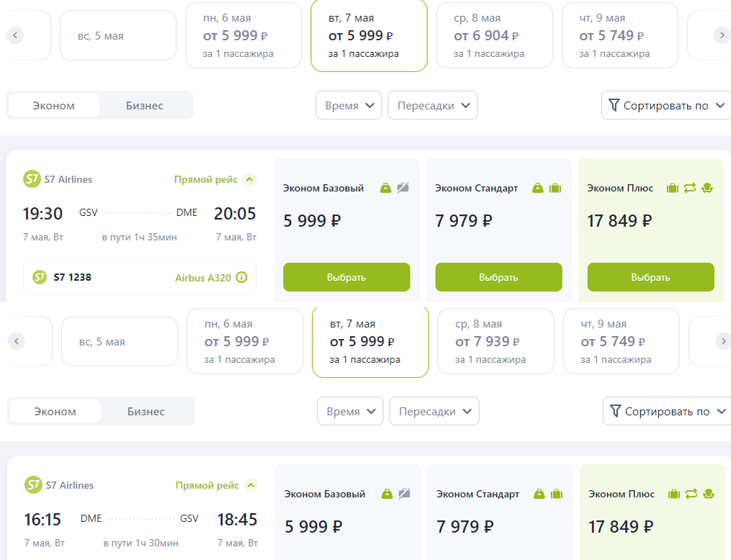Click the selected вт, 7 мая card above the 19:30 flight
Image resolution: width=731 pixels, height=560 pixels.
click(x=369, y=35)
